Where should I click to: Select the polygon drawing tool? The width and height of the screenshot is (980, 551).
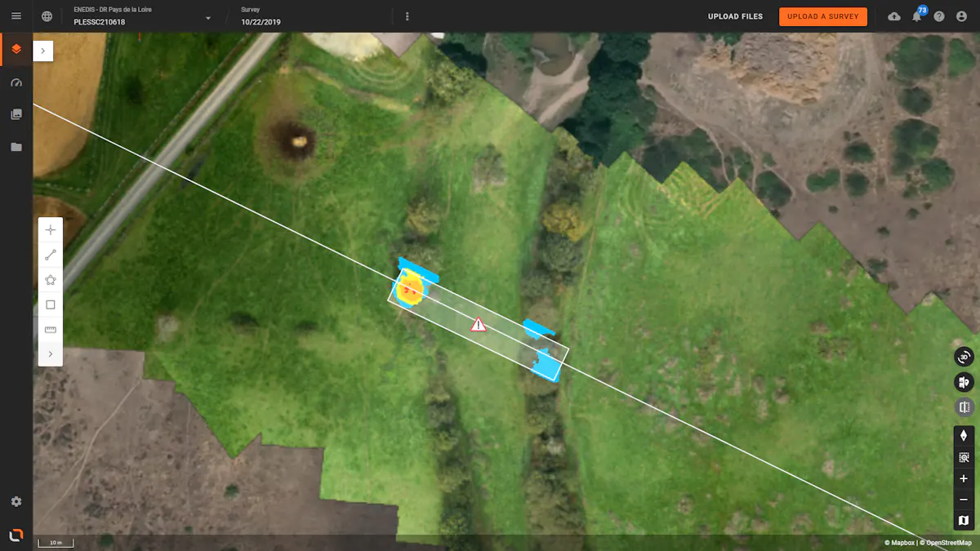[51, 280]
